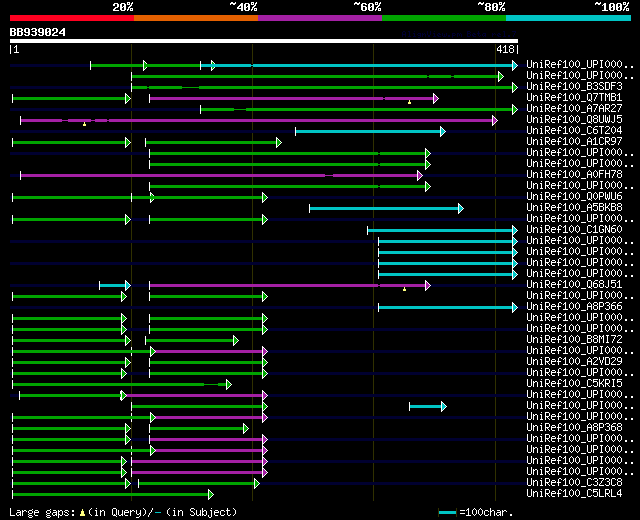The width and height of the screenshot is (640, 520).
Task: Select the white BB939024 query sequence bar
Action: point(264,41)
